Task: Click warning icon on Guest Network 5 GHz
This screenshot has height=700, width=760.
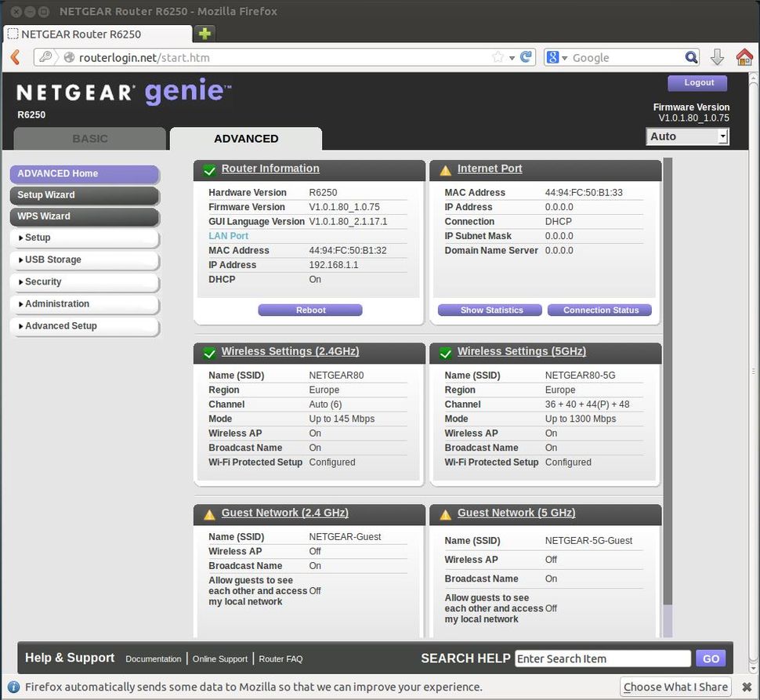Action: (446, 515)
